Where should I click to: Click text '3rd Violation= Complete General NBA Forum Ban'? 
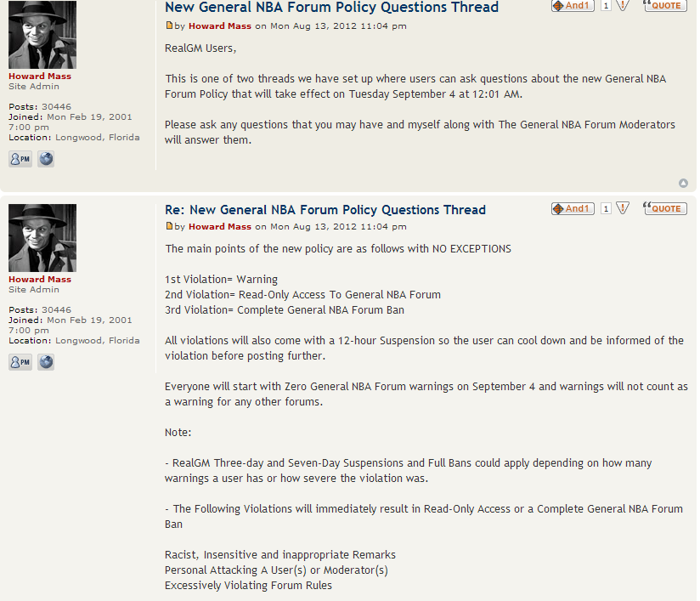click(x=285, y=310)
